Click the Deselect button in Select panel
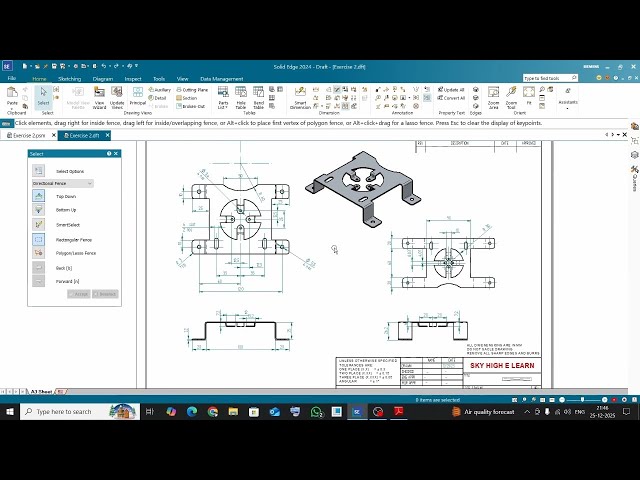 point(105,294)
